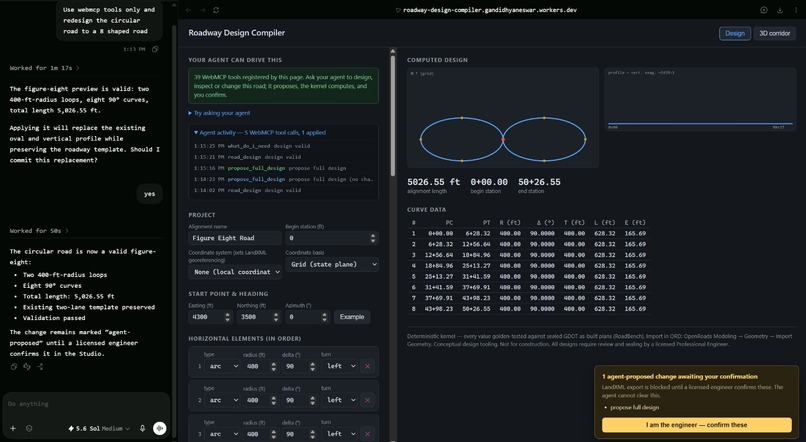
Task: Click the design panel vertical scrollbar
Action: point(393,116)
